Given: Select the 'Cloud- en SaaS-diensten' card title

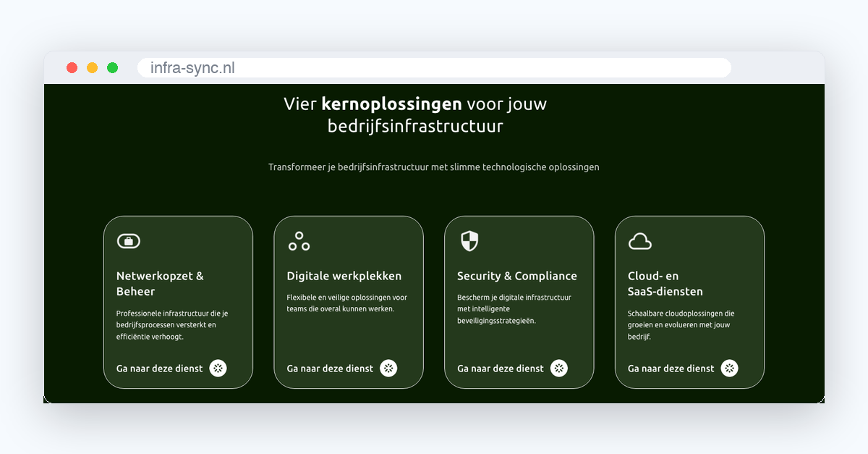Looking at the screenshot, I should click(665, 284).
